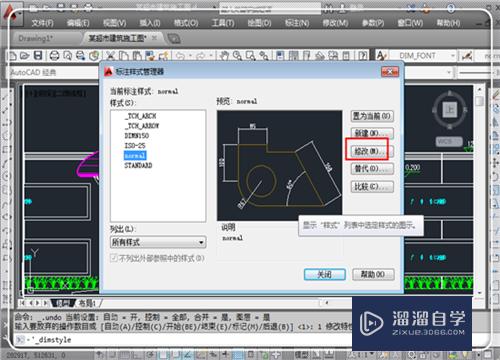Click the Cut (scissors) icon
Screen dimensions: 500x360
tap(110, 55)
